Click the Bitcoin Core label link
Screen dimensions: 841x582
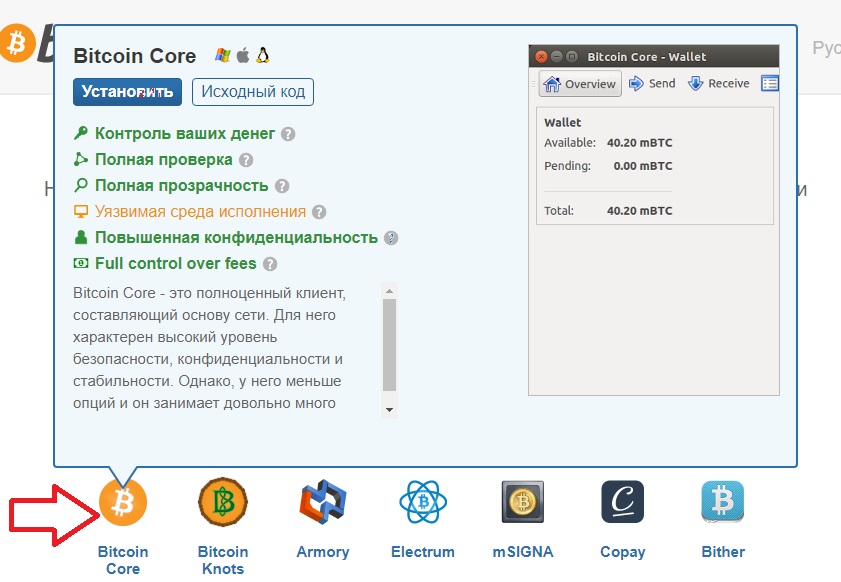tap(123, 560)
